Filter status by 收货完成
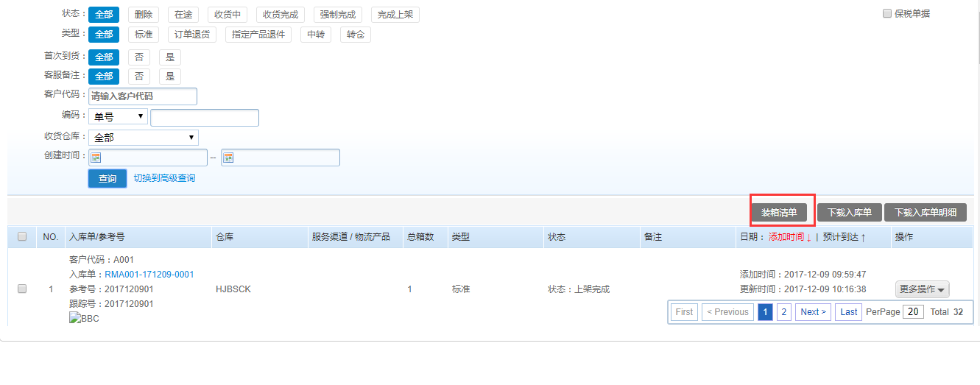The height and width of the screenshot is (385, 980). coord(281,15)
